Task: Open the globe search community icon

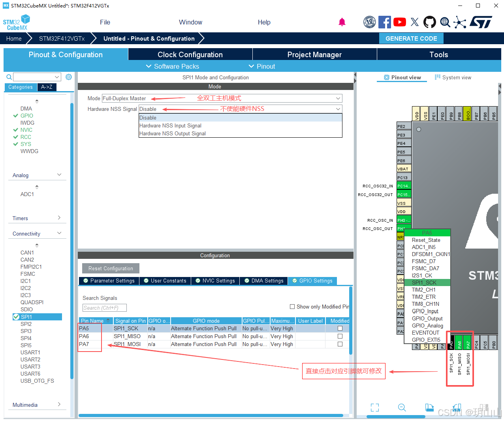Action: 445,22
